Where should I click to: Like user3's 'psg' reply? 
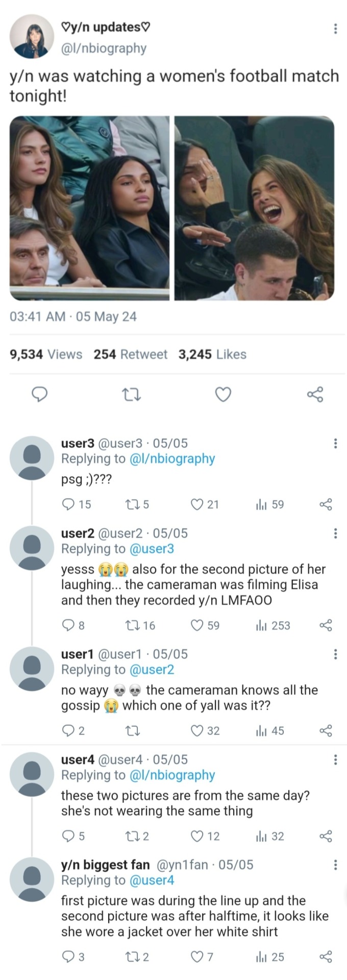coord(197,504)
